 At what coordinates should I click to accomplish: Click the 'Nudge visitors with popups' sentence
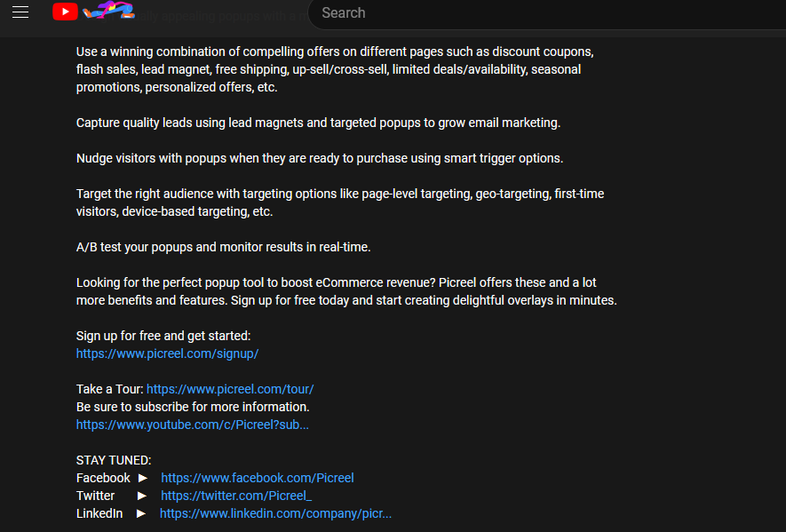(x=320, y=158)
